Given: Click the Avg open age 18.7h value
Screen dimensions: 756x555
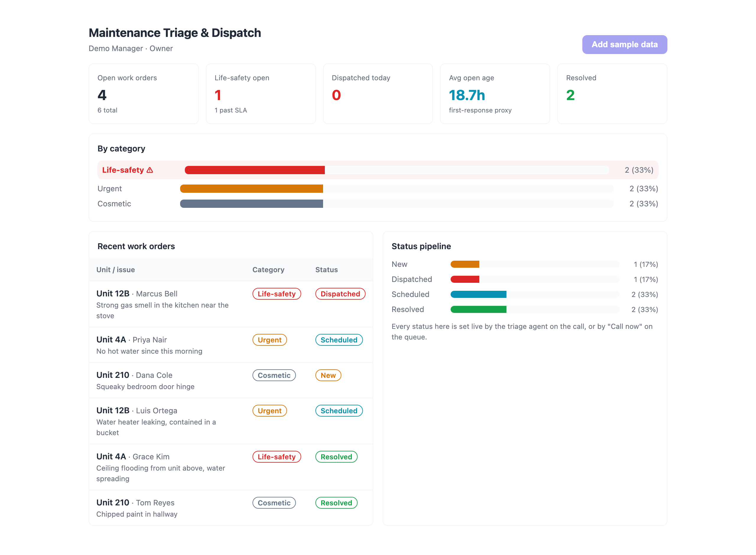Looking at the screenshot, I should point(467,95).
